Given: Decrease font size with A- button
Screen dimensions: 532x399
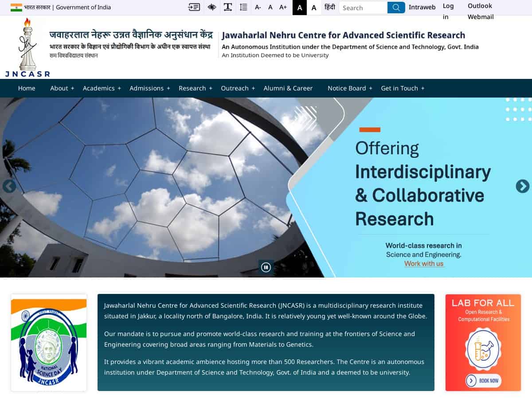Looking at the screenshot, I should tap(258, 8).
